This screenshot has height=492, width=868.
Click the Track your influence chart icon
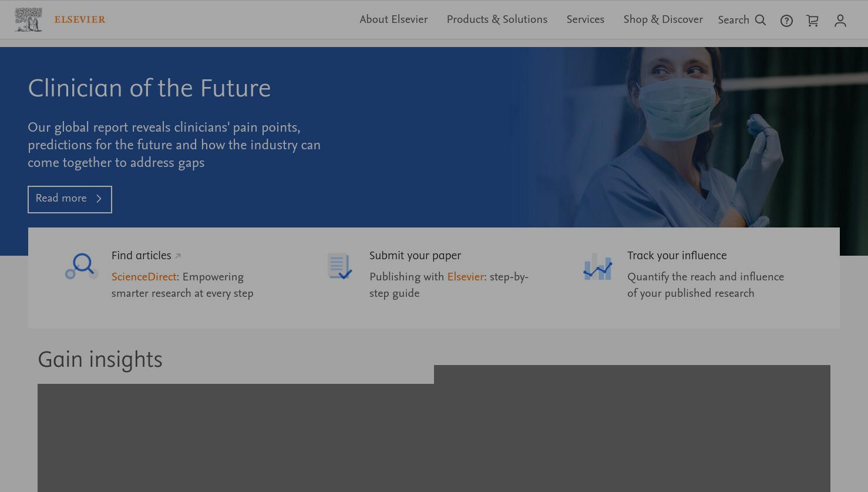[598, 266]
